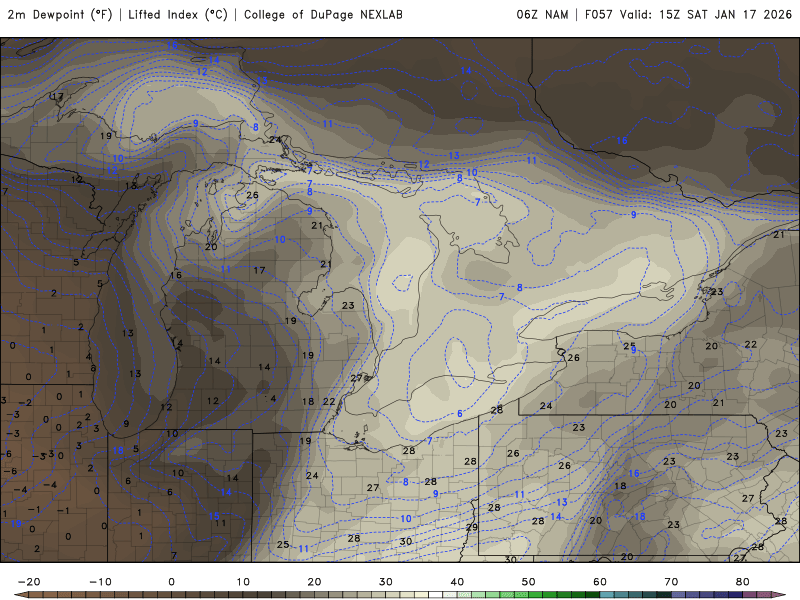Click the blue '15' contour label
The image size is (800, 600).
pos(214,516)
